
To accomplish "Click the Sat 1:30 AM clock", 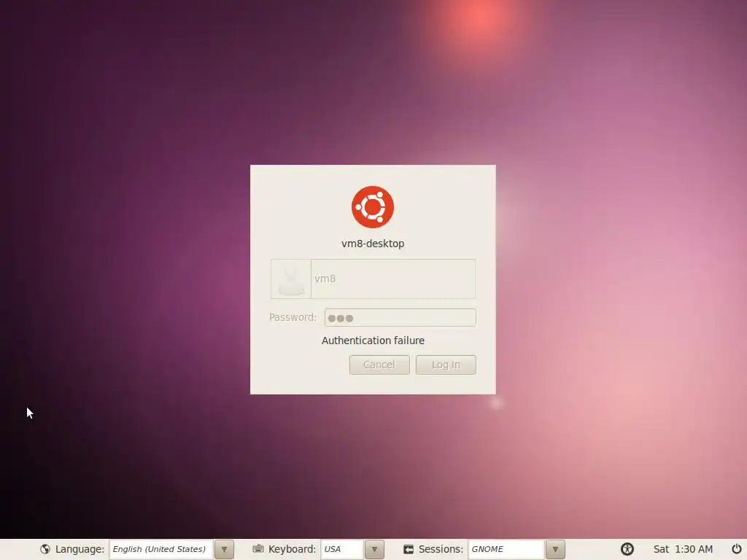I will [x=683, y=549].
